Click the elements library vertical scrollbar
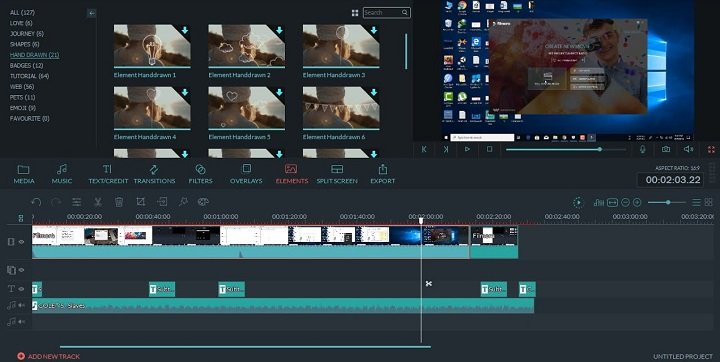The width and height of the screenshot is (720, 362). [x=406, y=51]
